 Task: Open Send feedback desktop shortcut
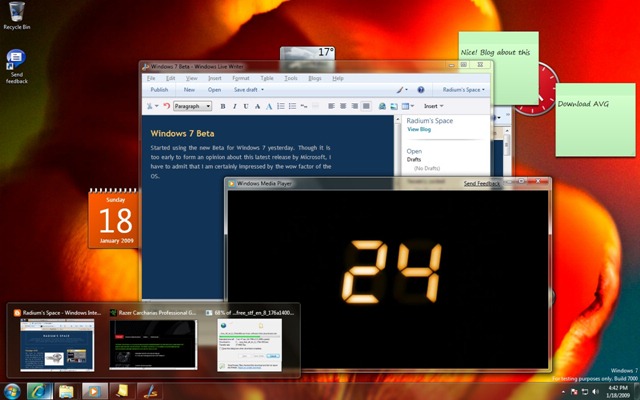click(17, 67)
